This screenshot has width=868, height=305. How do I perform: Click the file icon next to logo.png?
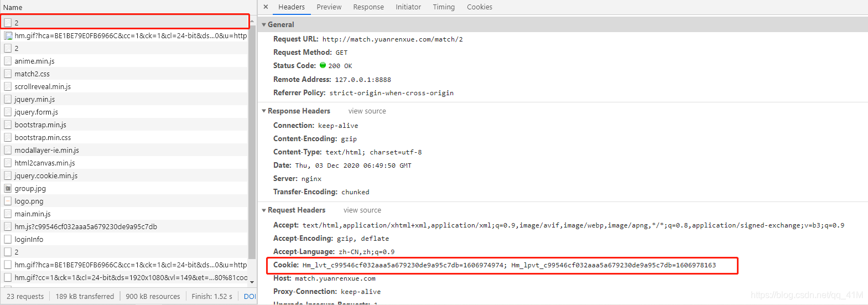(x=8, y=201)
